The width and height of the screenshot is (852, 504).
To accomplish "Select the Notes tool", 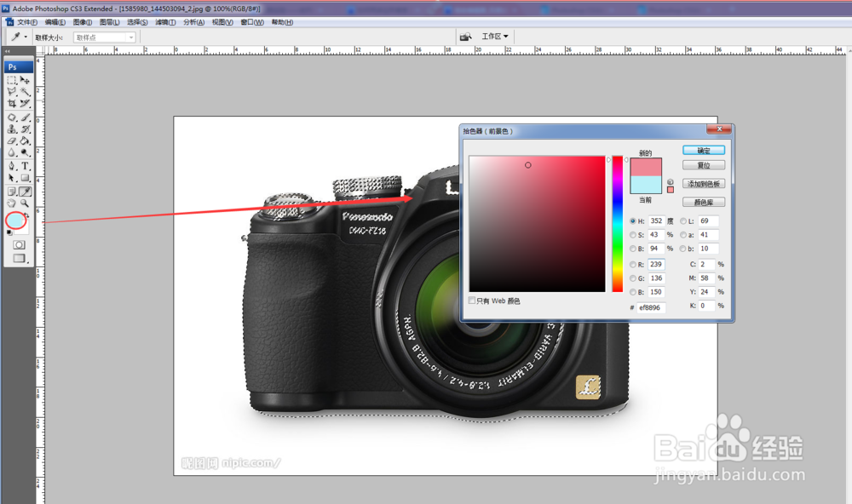I will pos(12,192).
